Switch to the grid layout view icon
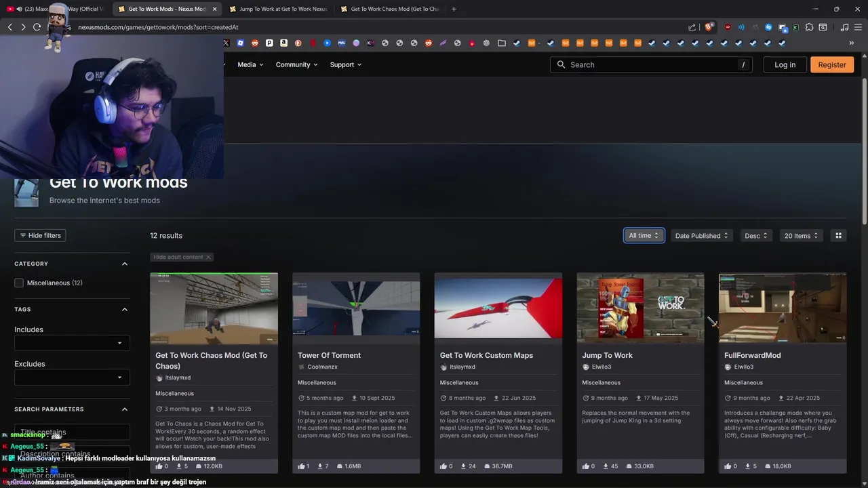868x488 pixels. tap(838, 236)
